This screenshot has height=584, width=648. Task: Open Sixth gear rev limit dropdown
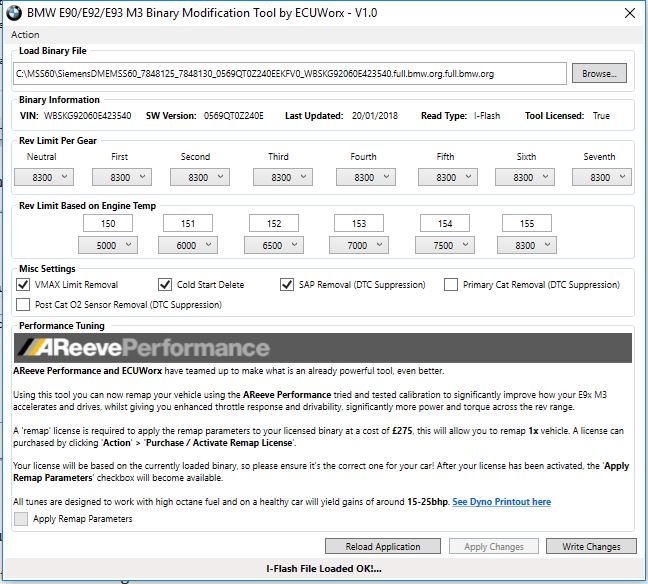(525, 177)
